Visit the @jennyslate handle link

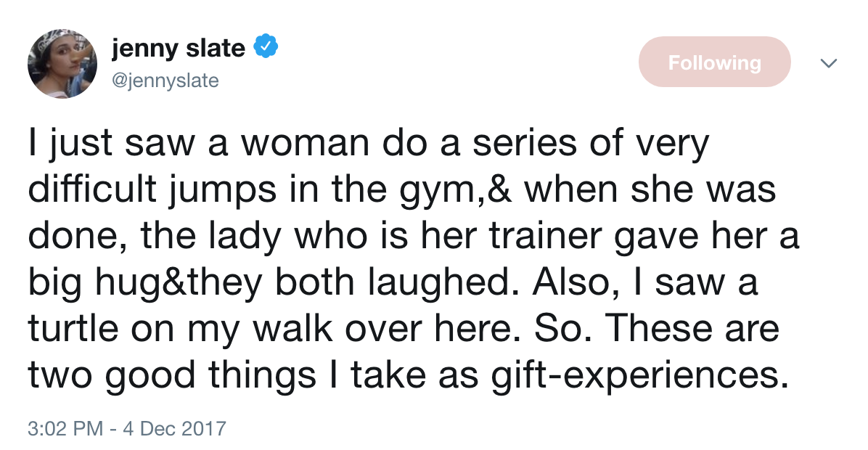pyautogui.click(x=165, y=81)
